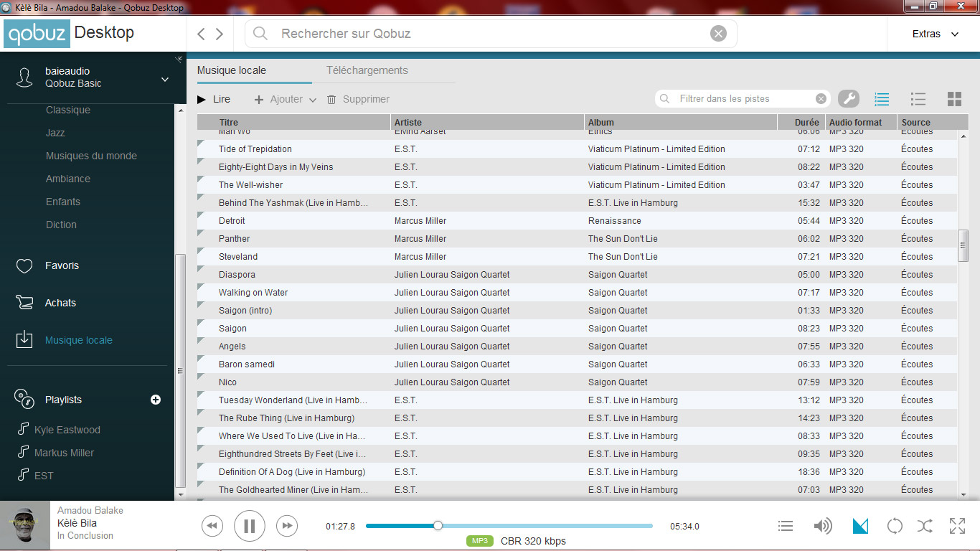Click the volume speaker icon
This screenshot has height=551, width=980.
pos(822,527)
